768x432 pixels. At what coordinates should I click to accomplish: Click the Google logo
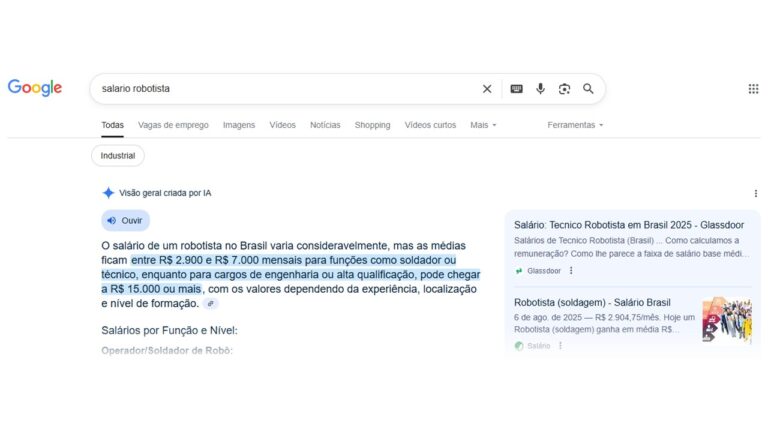(35, 88)
